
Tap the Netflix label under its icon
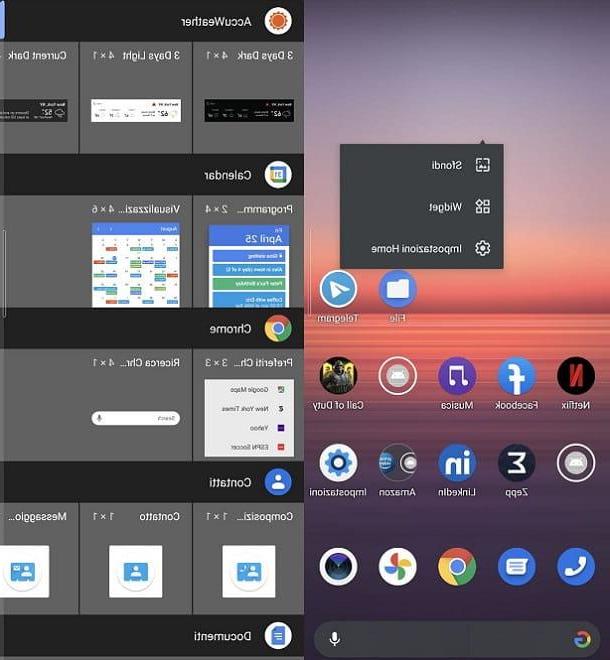point(575,405)
